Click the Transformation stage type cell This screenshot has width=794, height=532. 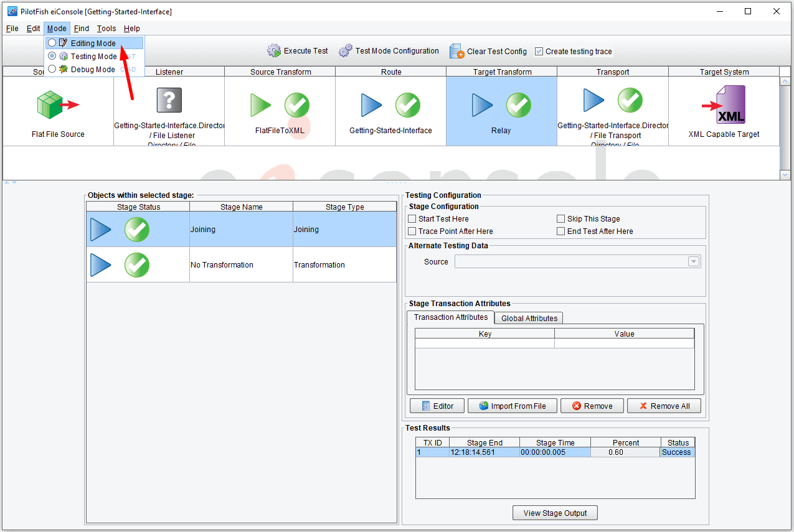[345, 265]
